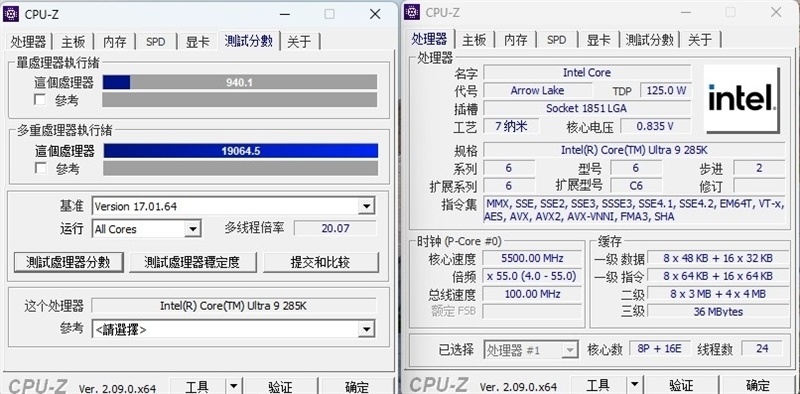Click 核心电压 value 0.835 V
800x394 pixels.
655,126
